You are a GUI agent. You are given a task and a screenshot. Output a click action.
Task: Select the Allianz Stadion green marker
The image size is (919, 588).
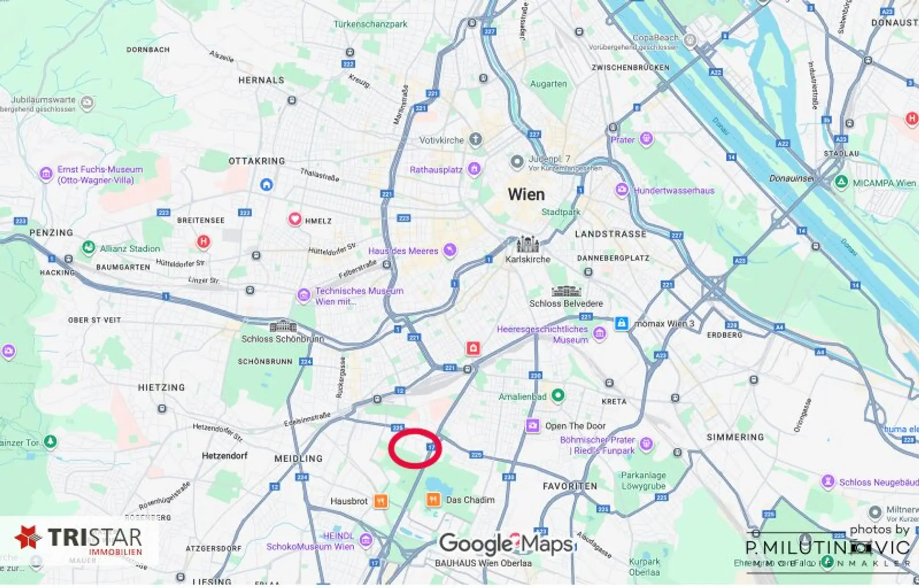tap(88, 248)
